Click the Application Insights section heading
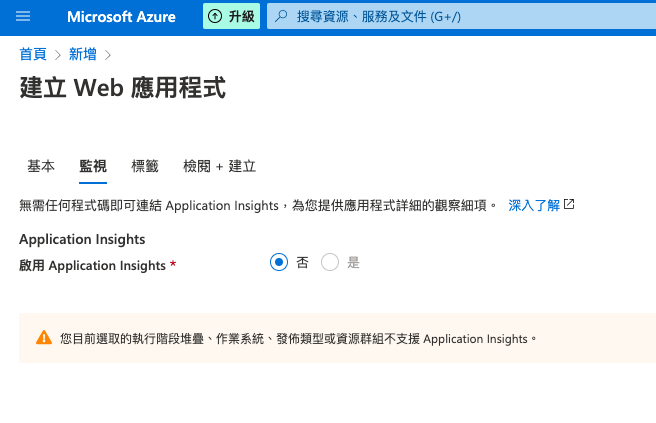This screenshot has width=656, height=423. (82, 239)
